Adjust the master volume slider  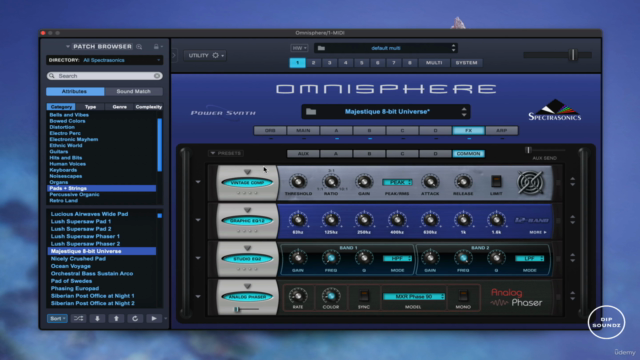573,55
